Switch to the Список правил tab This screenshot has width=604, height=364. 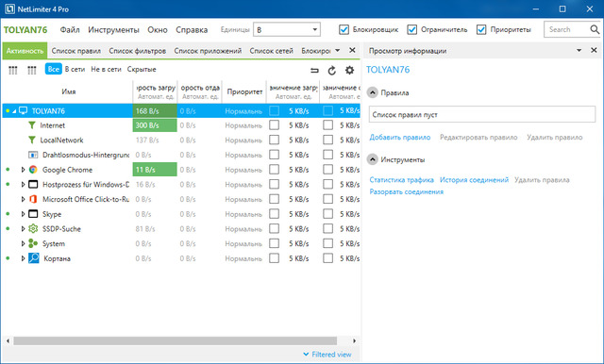tap(76, 51)
